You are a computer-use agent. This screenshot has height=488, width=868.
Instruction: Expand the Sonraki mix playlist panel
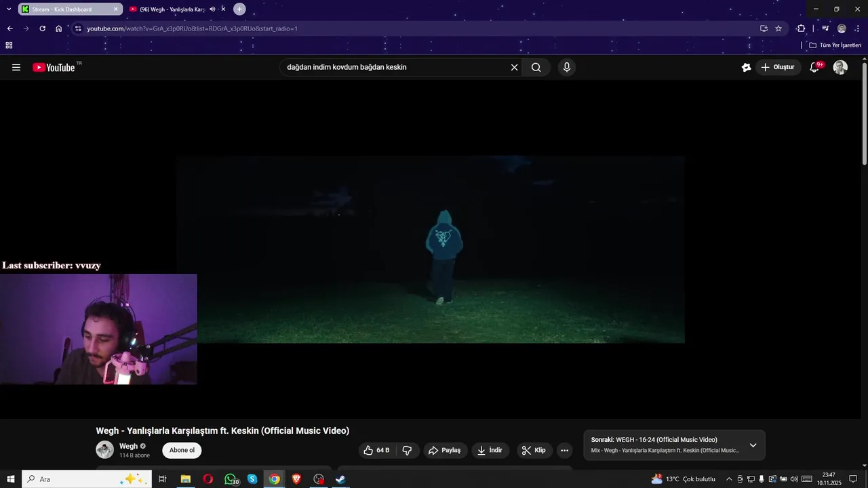753,445
